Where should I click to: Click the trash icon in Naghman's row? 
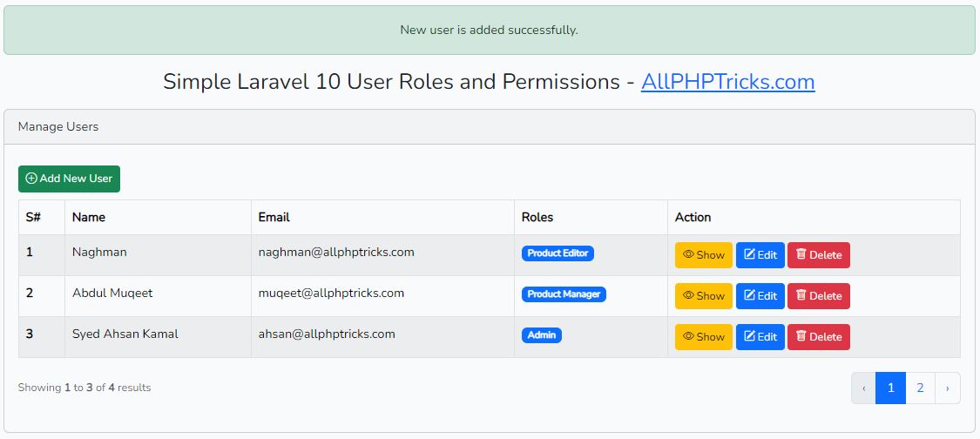pyautogui.click(x=801, y=254)
